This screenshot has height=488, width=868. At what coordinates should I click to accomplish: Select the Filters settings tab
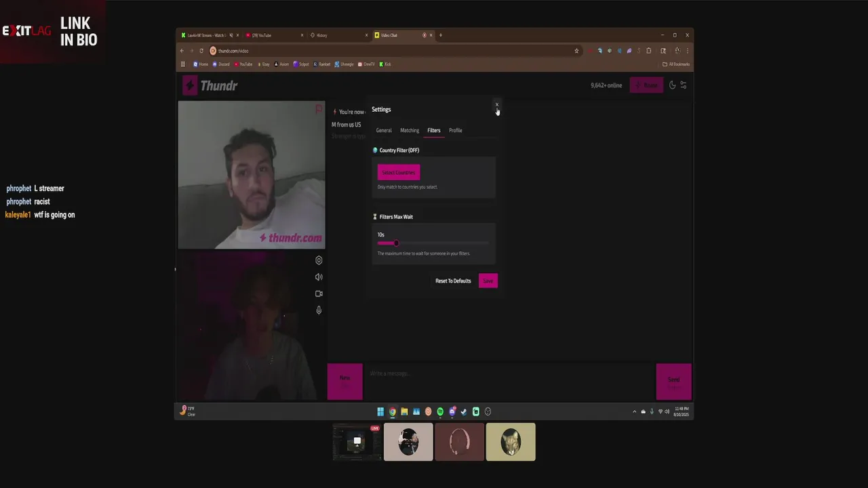point(433,130)
